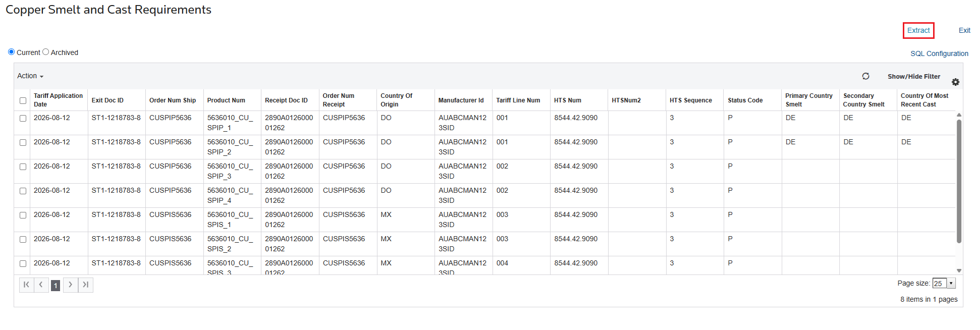Open the Action dropdown menu

pyautogui.click(x=30, y=76)
